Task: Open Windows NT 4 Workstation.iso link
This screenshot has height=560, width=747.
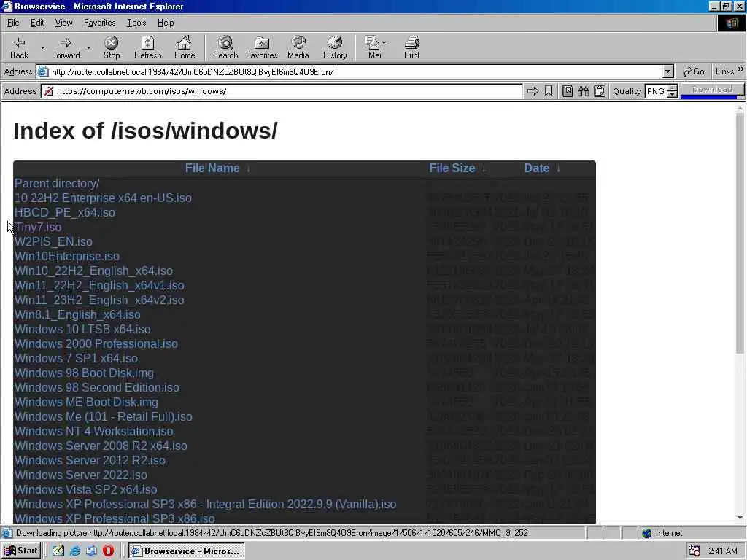Action: pyautogui.click(x=93, y=432)
